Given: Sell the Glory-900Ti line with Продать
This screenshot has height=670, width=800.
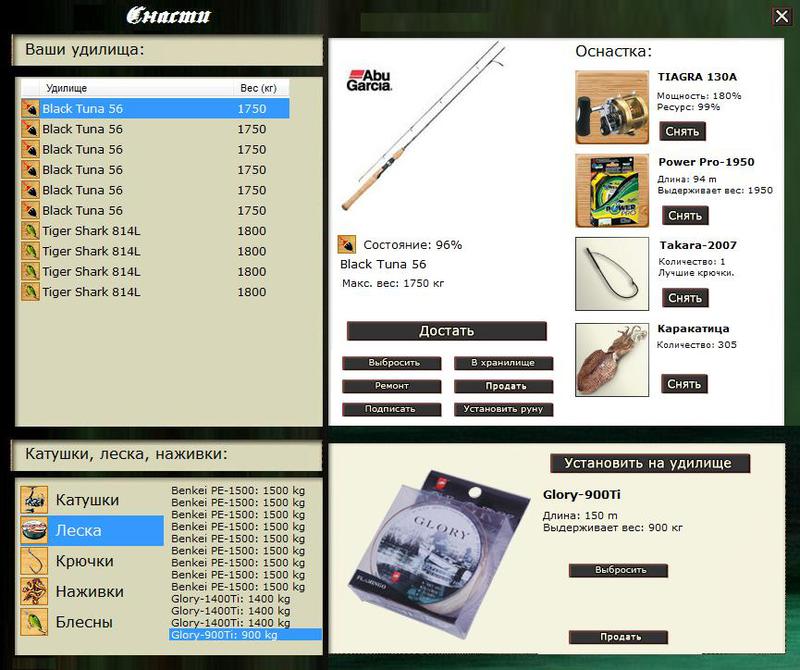Looking at the screenshot, I should click(618, 637).
